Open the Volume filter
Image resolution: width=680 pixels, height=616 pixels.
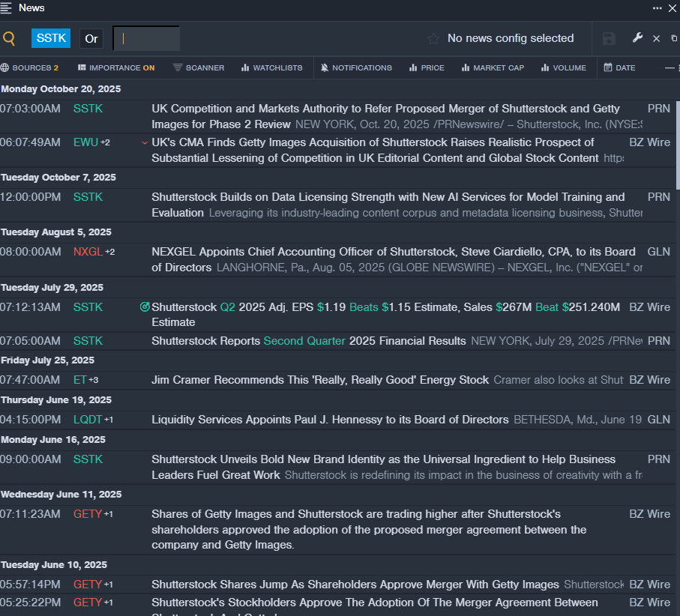[564, 67]
